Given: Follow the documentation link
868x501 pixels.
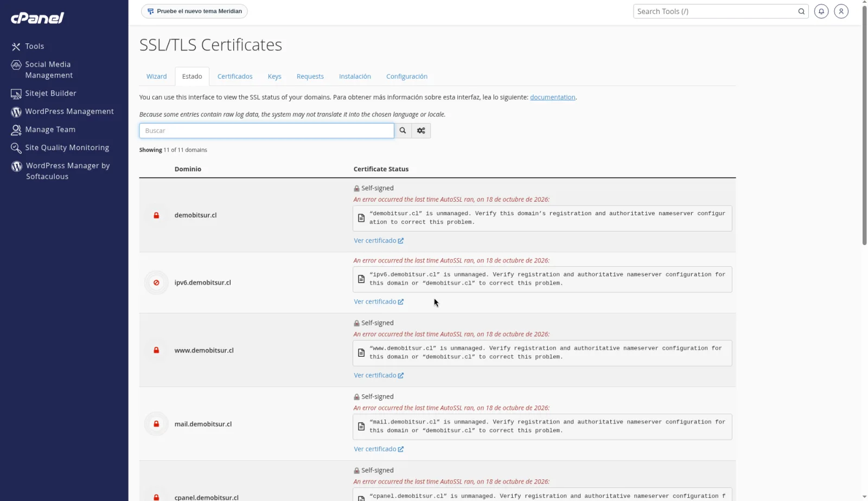Looking at the screenshot, I should click(552, 98).
